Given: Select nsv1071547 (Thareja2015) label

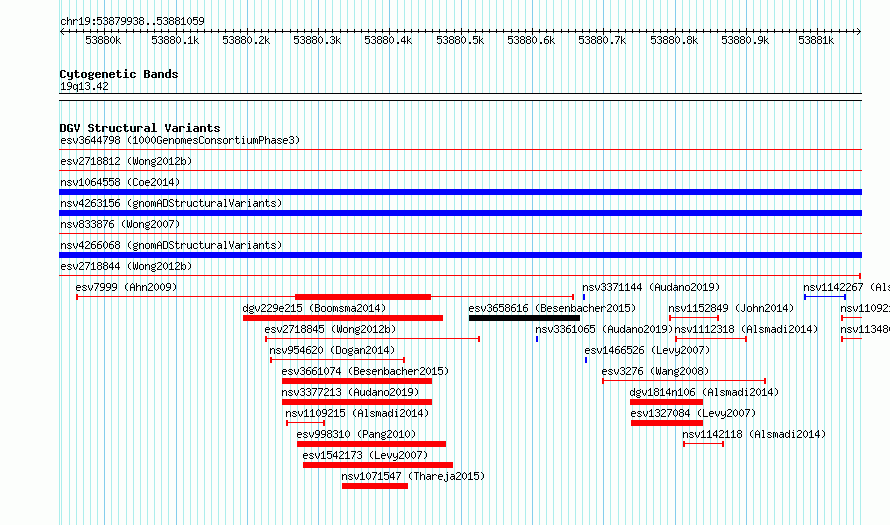Looking at the screenshot, I should [413, 476].
